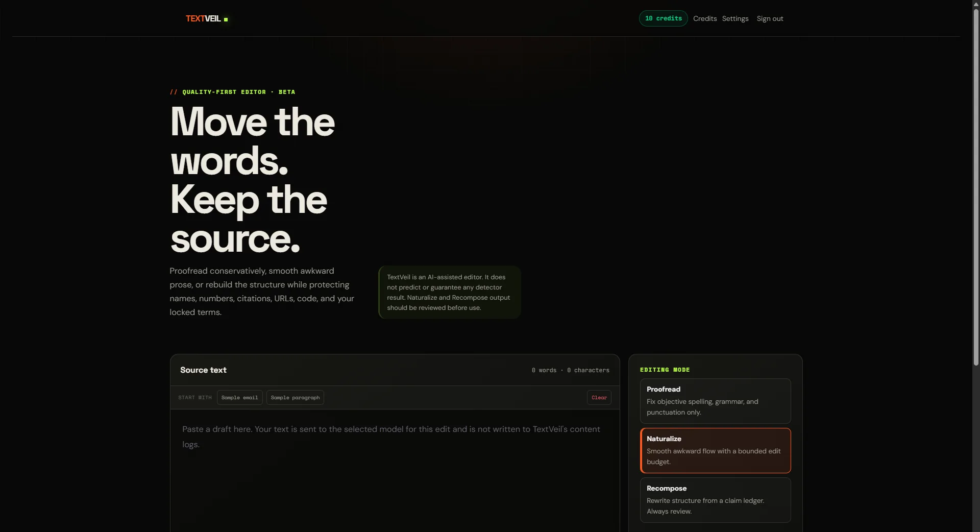980x532 pixels.
Task: Select the Naturalize editing mode
Action: click(715, 450)
